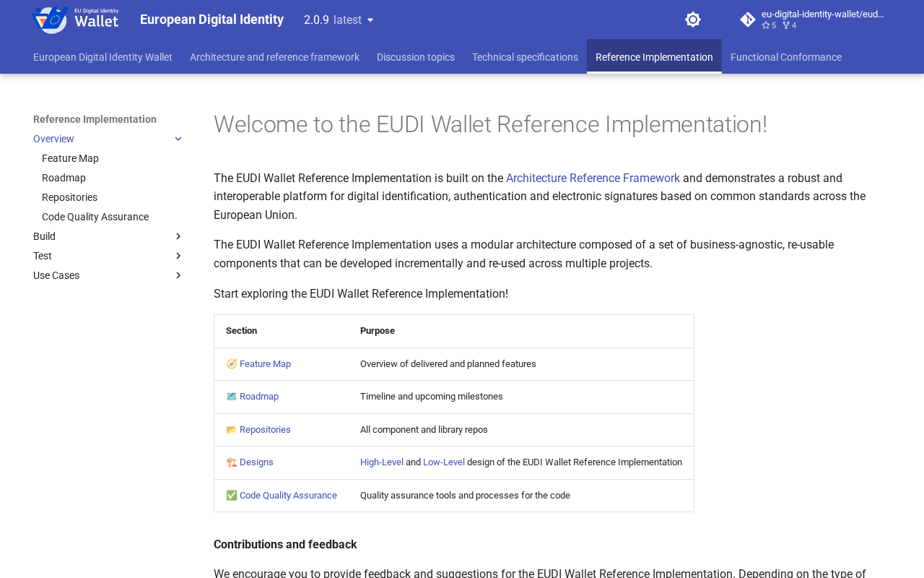Open the Low-Level design link
924x578 pixels.
(444, 462)
